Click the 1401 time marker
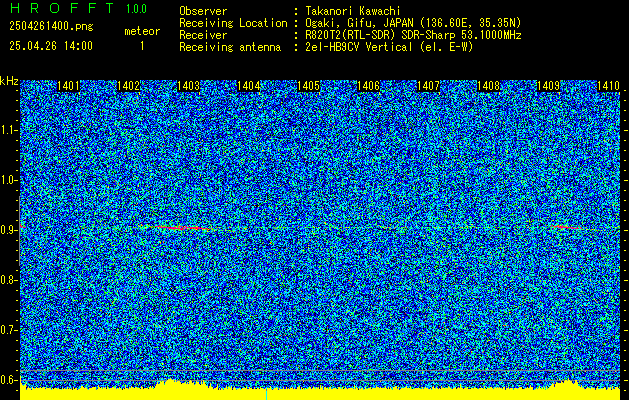 pos(68,86)
